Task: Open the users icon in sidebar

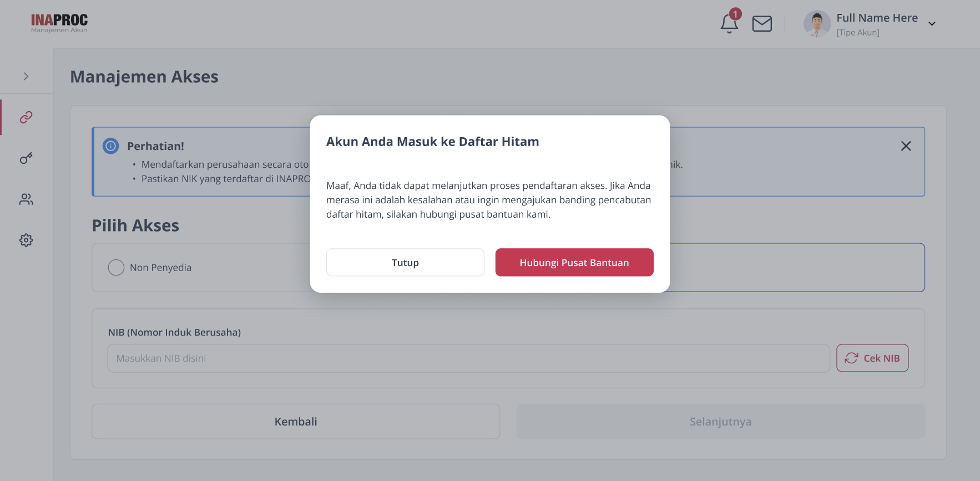Action: (26, 199)
